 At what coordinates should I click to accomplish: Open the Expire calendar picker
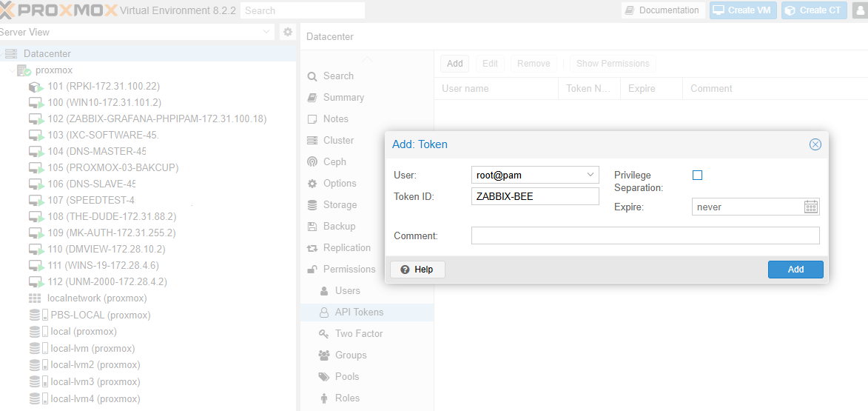[811, 207]
